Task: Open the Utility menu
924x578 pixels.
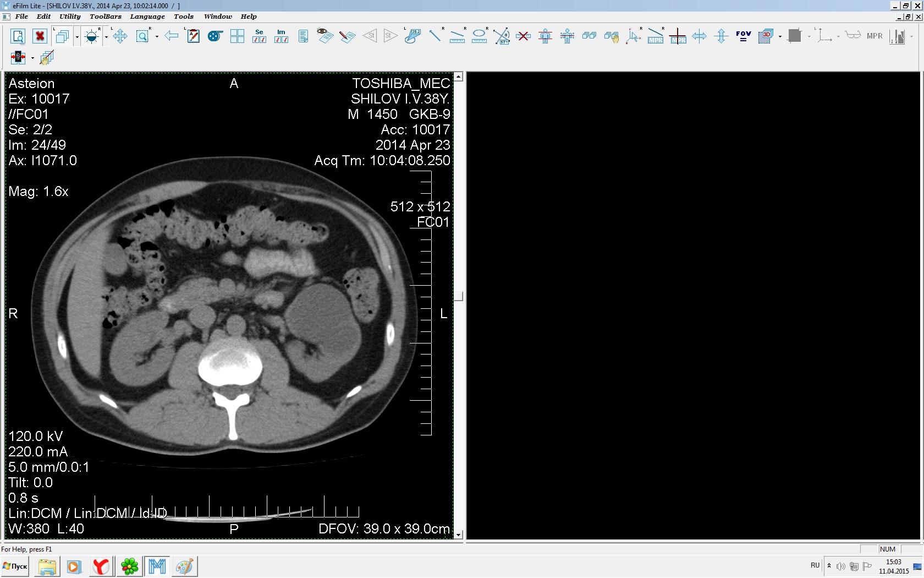Action: tap(70, 17)
